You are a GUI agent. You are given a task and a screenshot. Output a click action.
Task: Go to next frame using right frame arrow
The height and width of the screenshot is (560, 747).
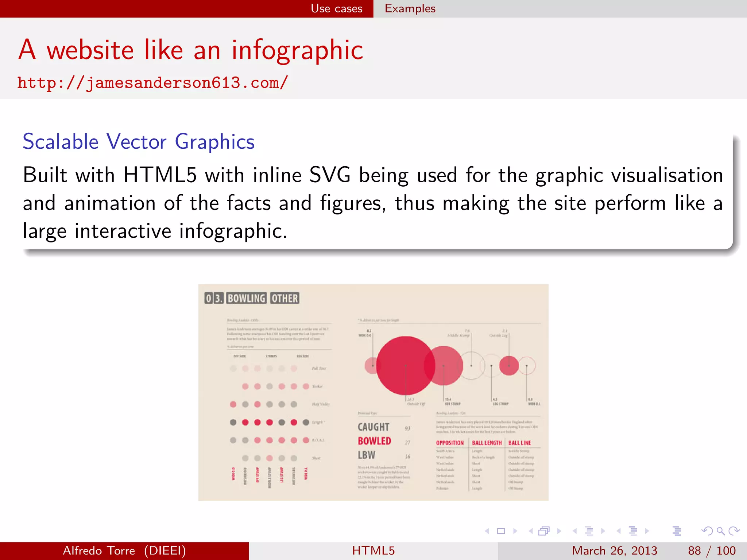pyautogui.click(x=559, y=531)
